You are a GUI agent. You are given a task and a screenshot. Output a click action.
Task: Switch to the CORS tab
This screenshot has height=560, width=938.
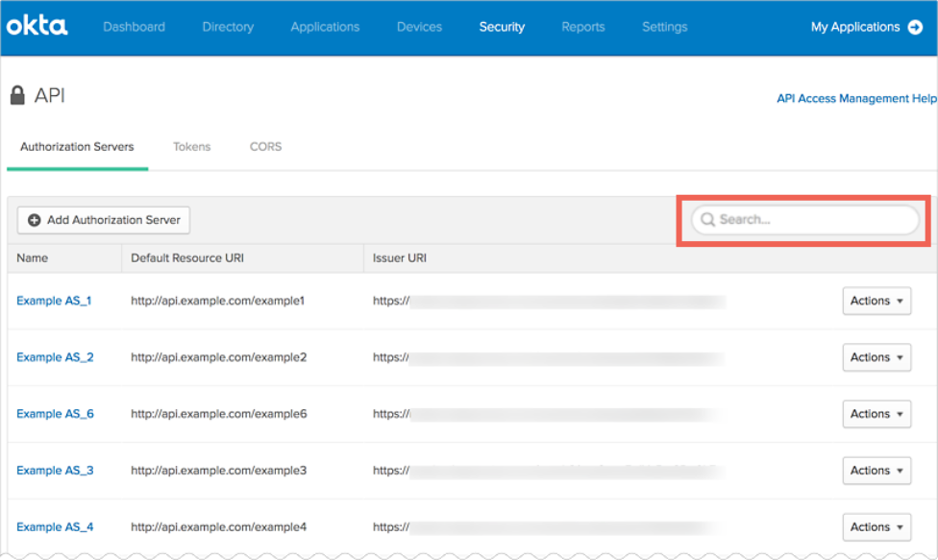pyautogui.click(x=265, y=146)
